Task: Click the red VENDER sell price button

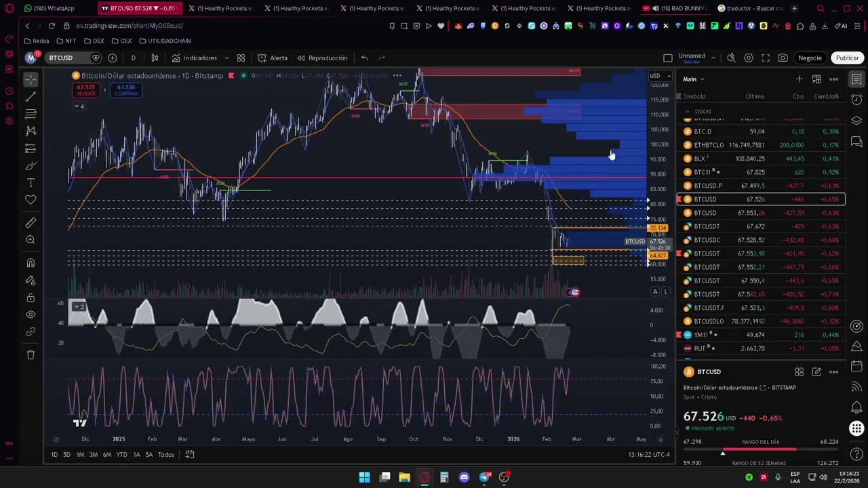Action: (x=86, y=90)
